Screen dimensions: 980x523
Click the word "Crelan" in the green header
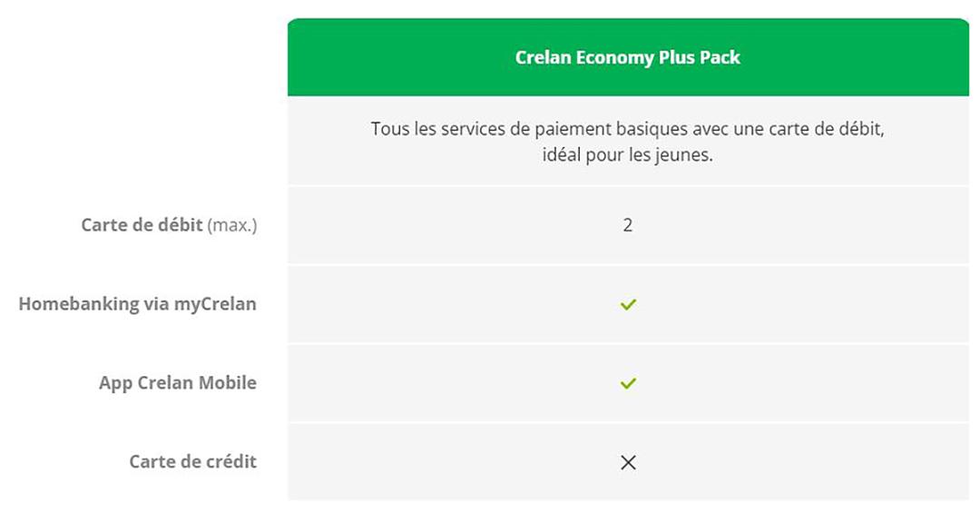543,57
